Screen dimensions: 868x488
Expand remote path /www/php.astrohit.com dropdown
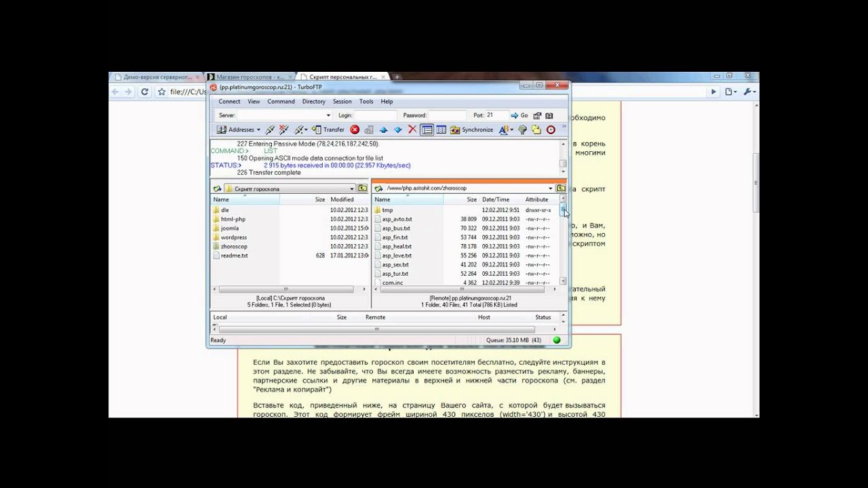click(551, 188)
